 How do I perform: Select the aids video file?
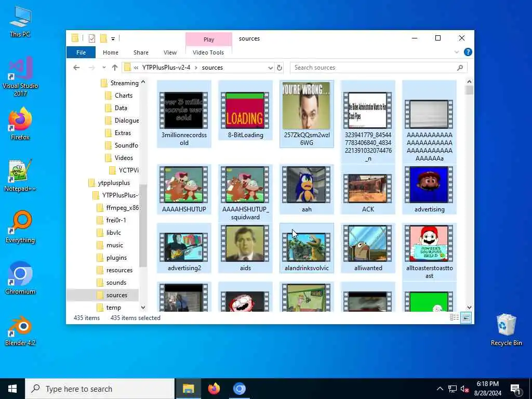(245, 248)
